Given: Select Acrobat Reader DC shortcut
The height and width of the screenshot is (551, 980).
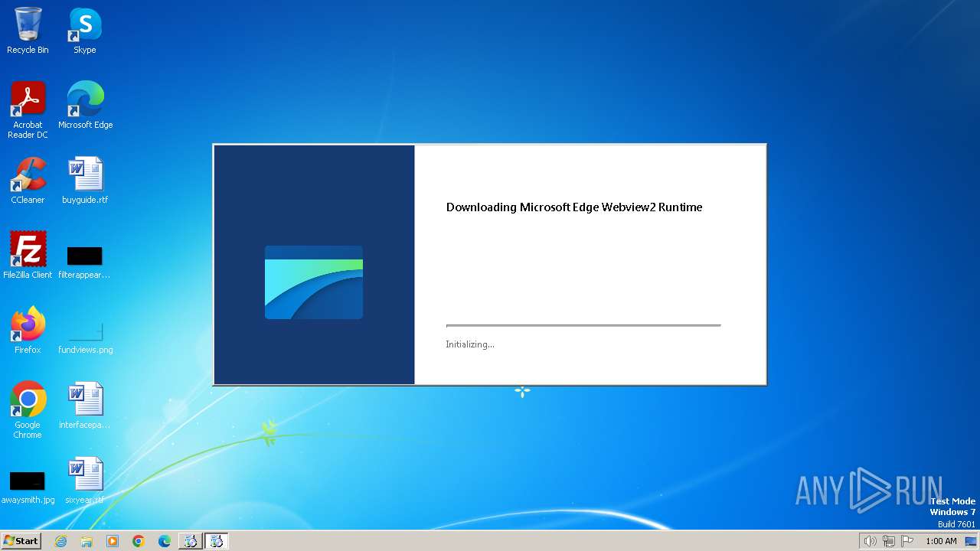Looking at the screenshot, I should [28, 109].
